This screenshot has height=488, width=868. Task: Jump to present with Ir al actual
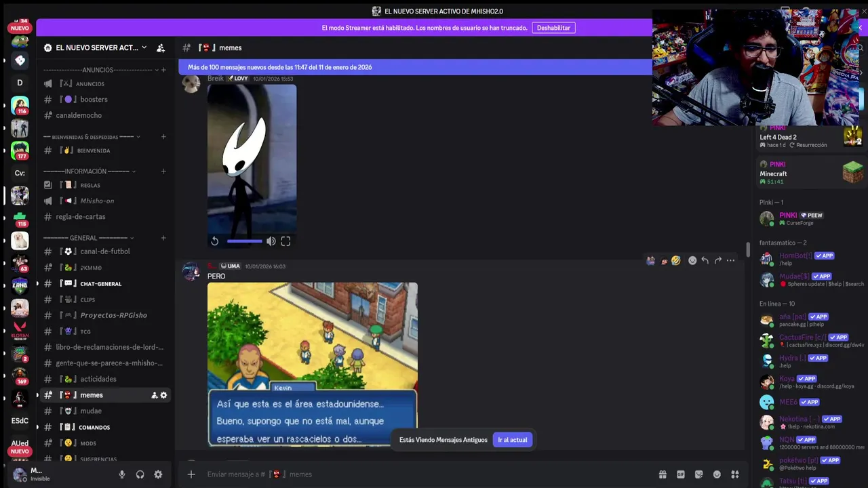point(513,440)
